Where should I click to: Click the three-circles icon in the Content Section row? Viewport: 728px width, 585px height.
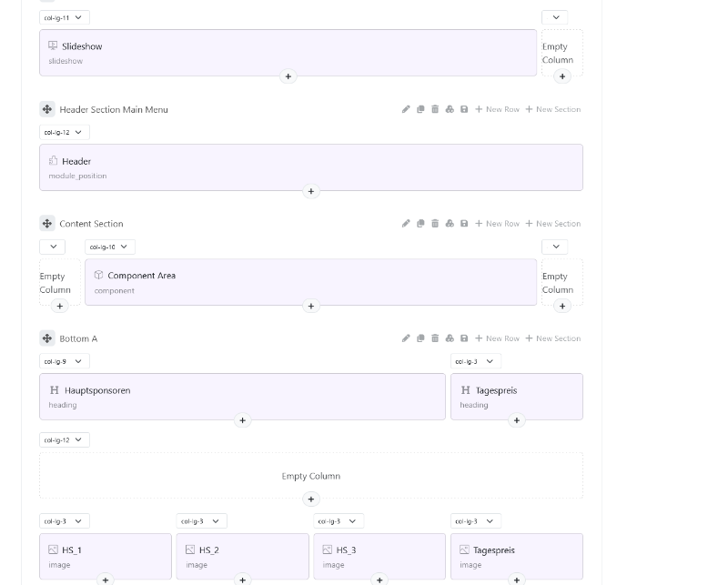450,224
